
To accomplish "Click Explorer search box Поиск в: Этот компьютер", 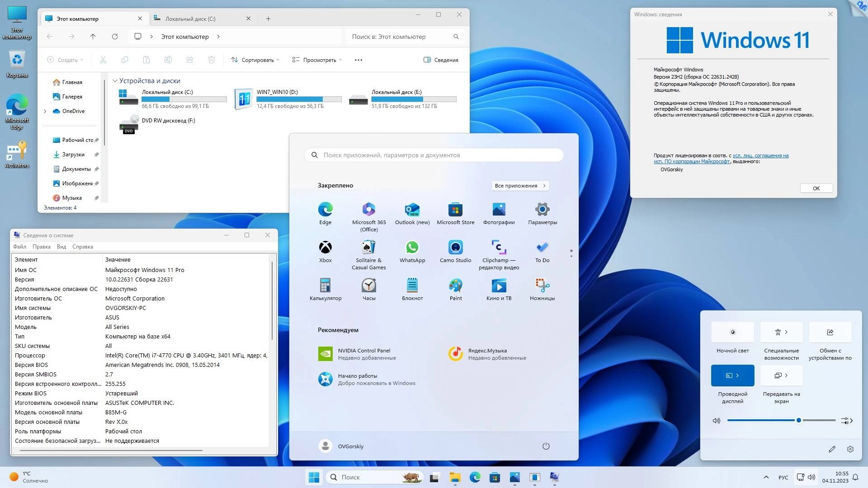I will point(405,37).
